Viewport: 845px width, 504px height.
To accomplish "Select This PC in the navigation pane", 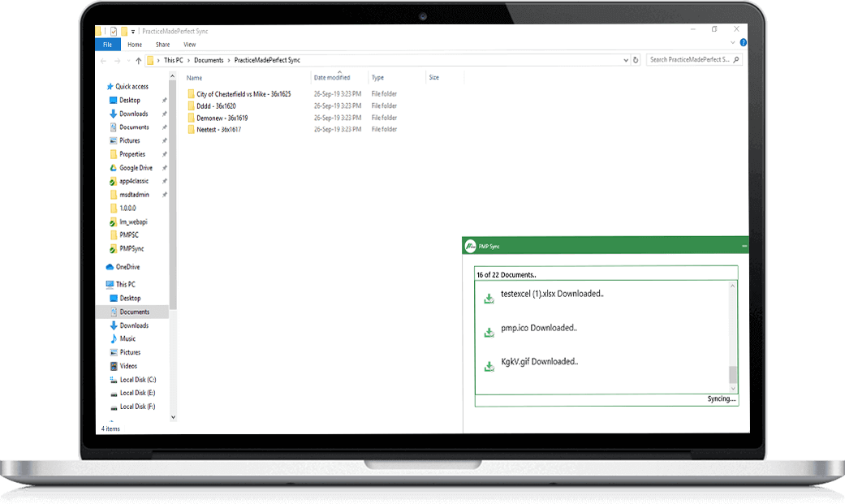I will coord(121,284).
